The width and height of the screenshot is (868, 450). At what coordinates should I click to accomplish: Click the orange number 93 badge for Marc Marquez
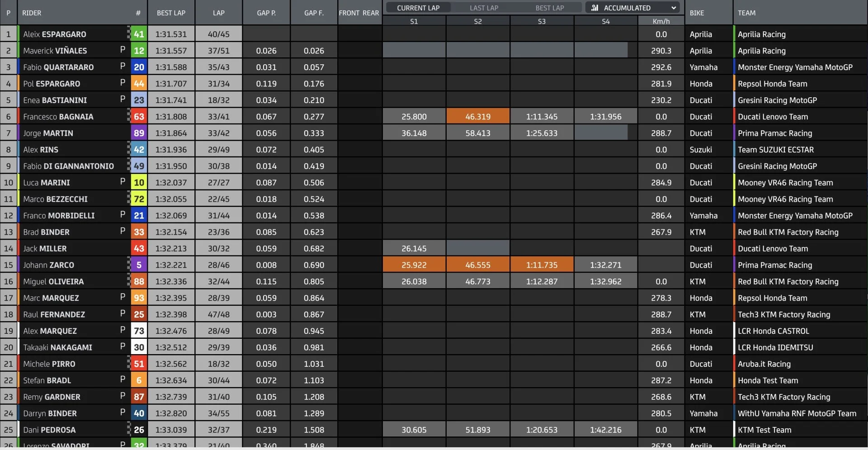click(x=139, y=298)
